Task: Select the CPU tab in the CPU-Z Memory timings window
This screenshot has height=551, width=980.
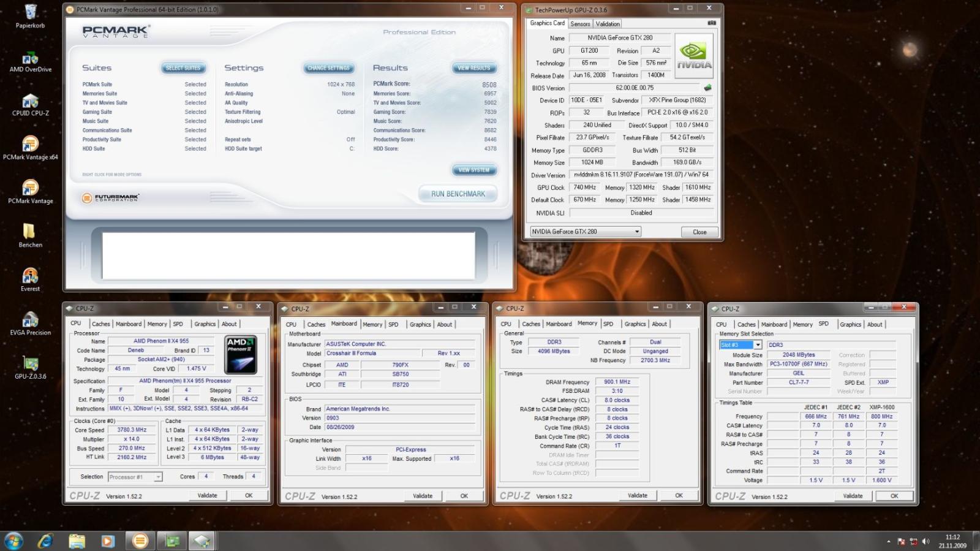Action: [x=506, y=324]
